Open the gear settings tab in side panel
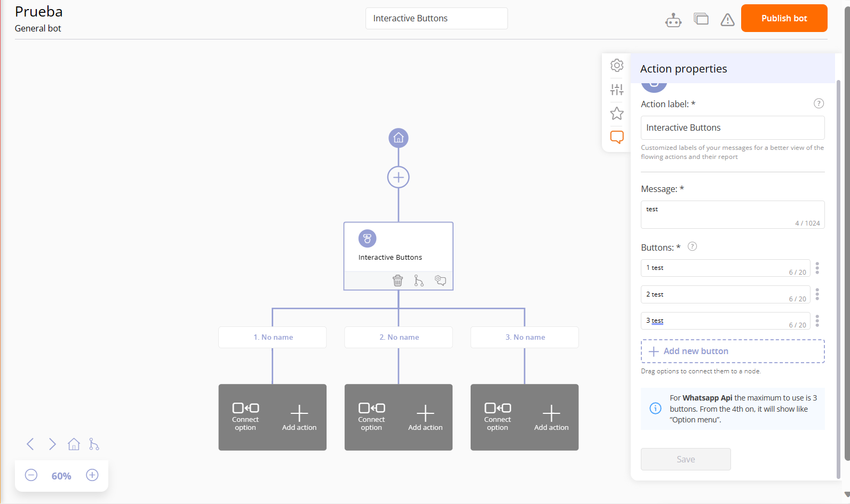The image size is (850, 504). tap(617, 66)
